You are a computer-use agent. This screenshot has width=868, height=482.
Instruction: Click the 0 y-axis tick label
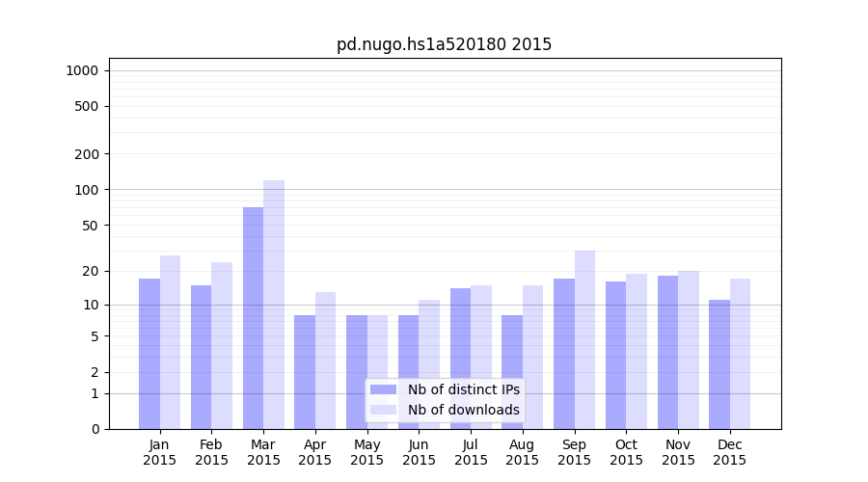(x=95, y=429)
